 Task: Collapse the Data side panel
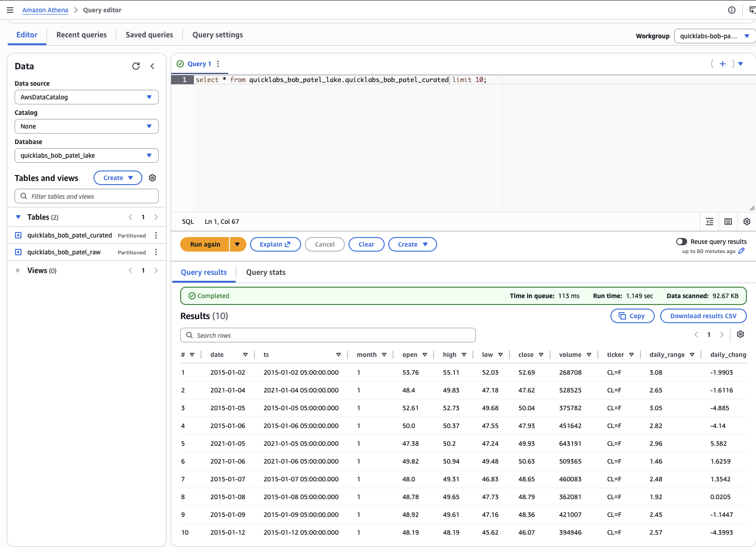point(152,66)
